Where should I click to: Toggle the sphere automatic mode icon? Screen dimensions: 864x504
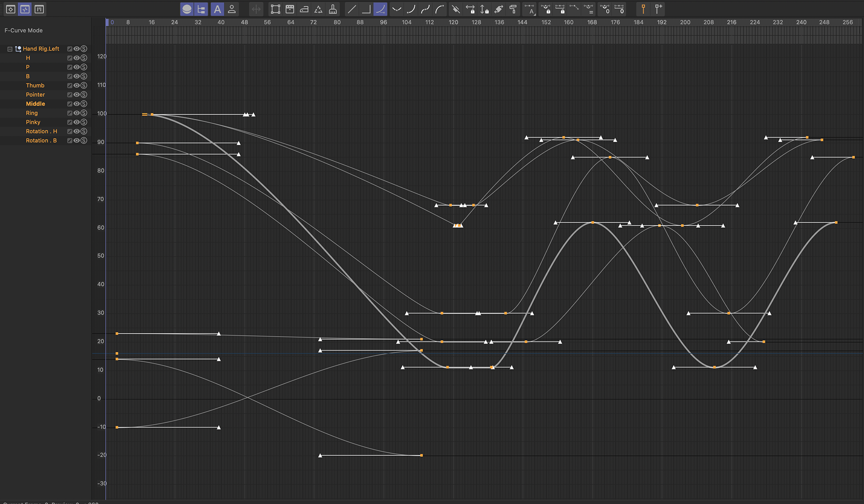187,9
